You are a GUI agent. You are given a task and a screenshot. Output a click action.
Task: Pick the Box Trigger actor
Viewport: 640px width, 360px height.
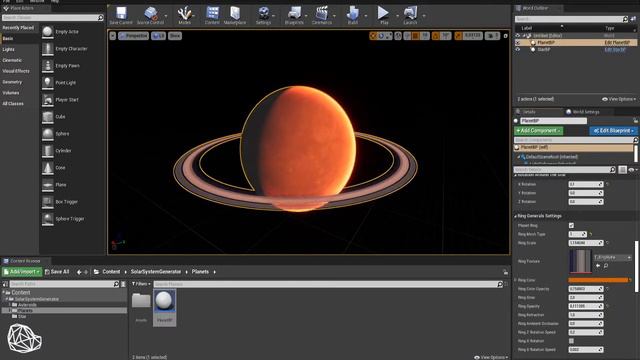48,202
